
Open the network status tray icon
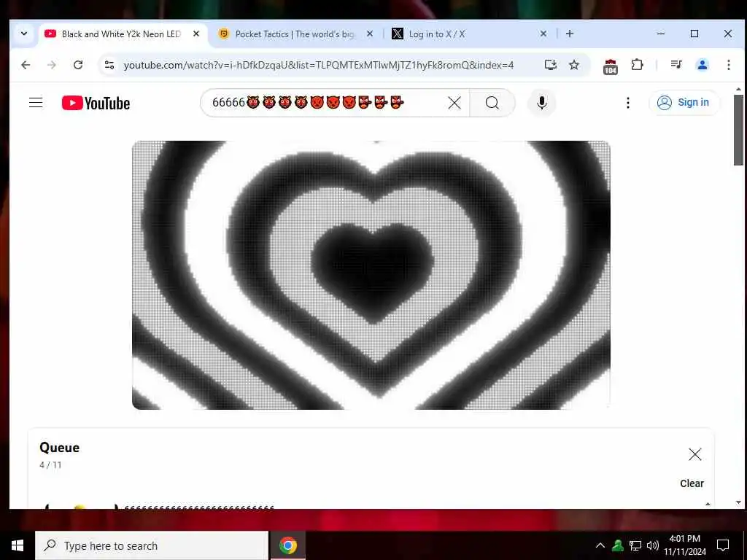pyautogui.click(x=635, y=545)
